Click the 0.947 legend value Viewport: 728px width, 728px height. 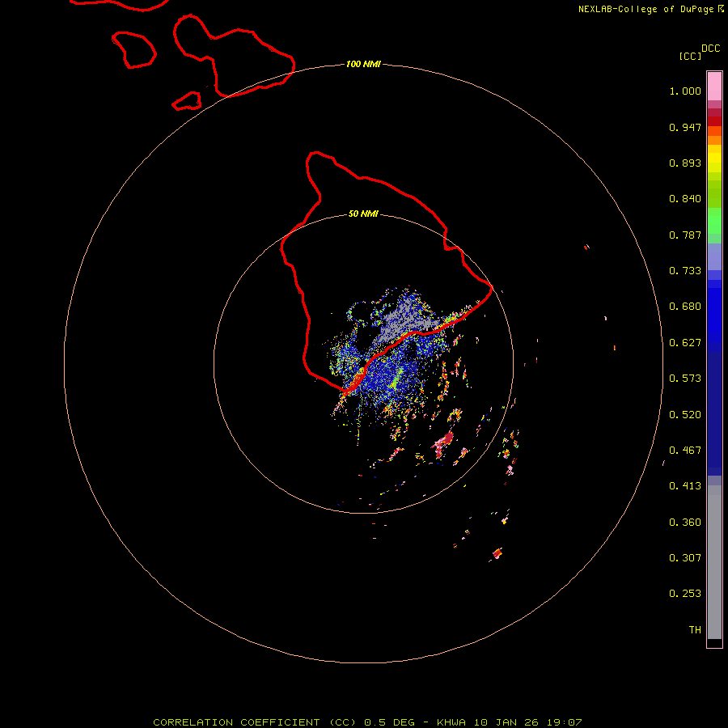685,127
